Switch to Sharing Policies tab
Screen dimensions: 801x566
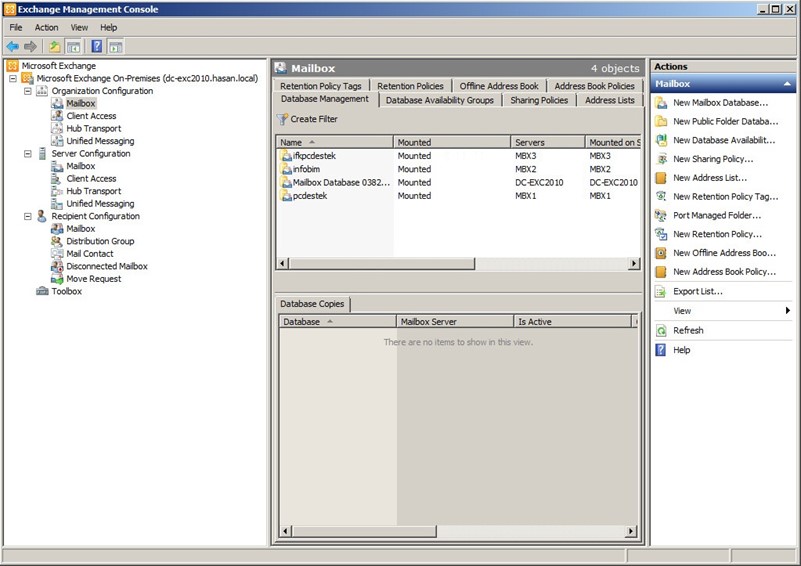coord(539,100)
